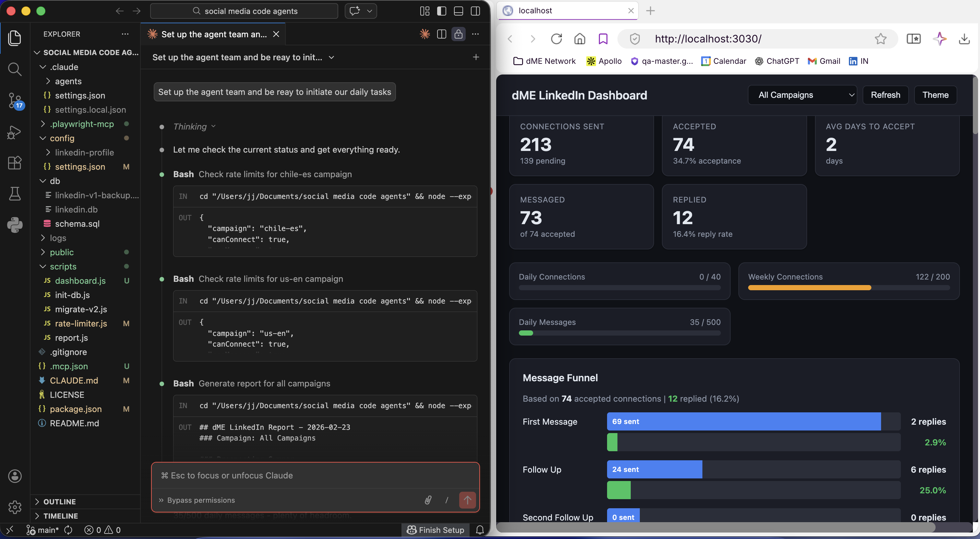The height and width of the screenshot is (539, 980).
Task: Toggle the primary sidebar layout icon
Action: (x=442, y=11)
